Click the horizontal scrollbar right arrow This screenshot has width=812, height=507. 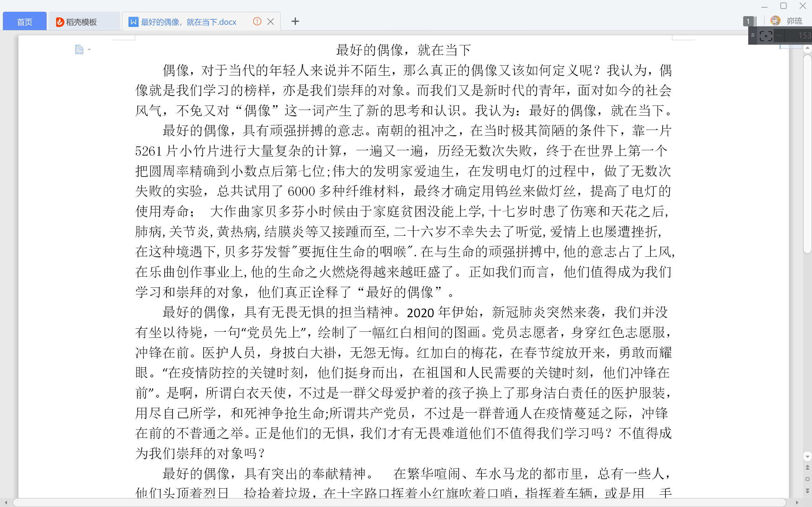[797, 502]
